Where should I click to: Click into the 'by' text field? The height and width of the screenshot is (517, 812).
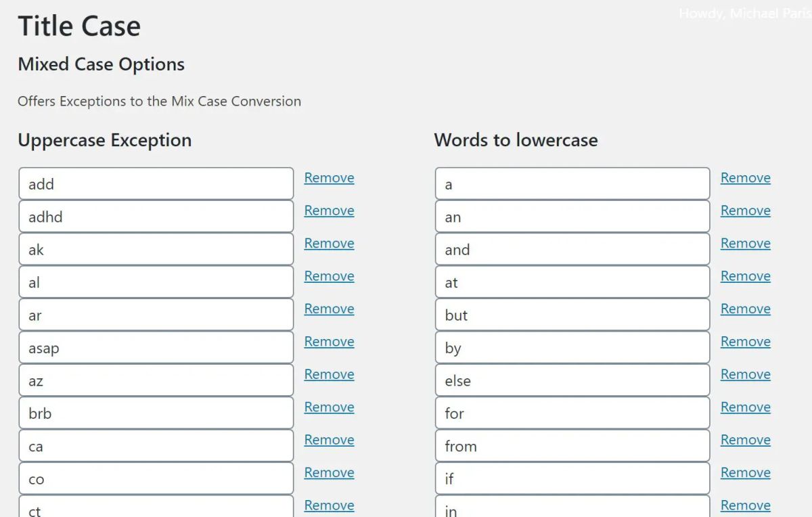[x=572, y=348]
